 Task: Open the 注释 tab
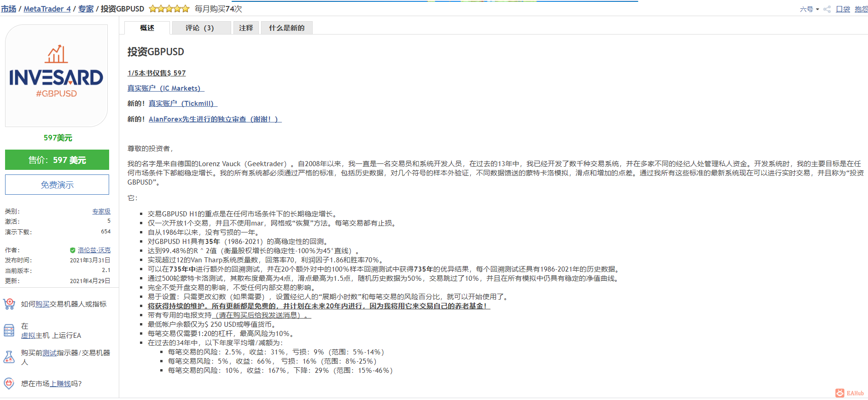[x=246, y=28]
